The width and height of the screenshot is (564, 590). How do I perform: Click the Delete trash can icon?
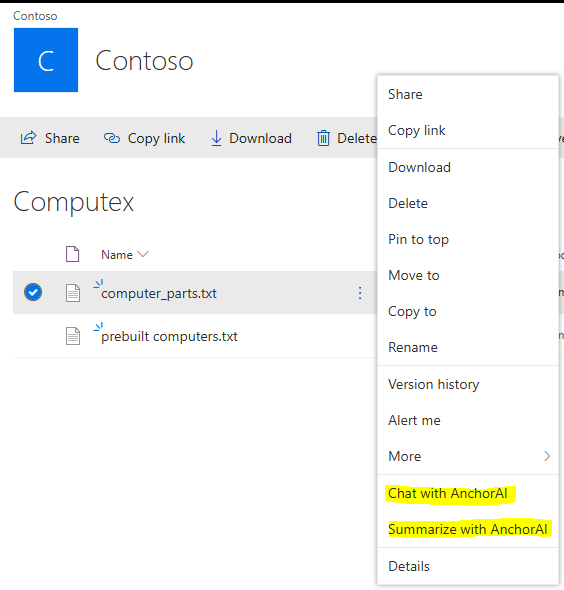pos(323,138)
